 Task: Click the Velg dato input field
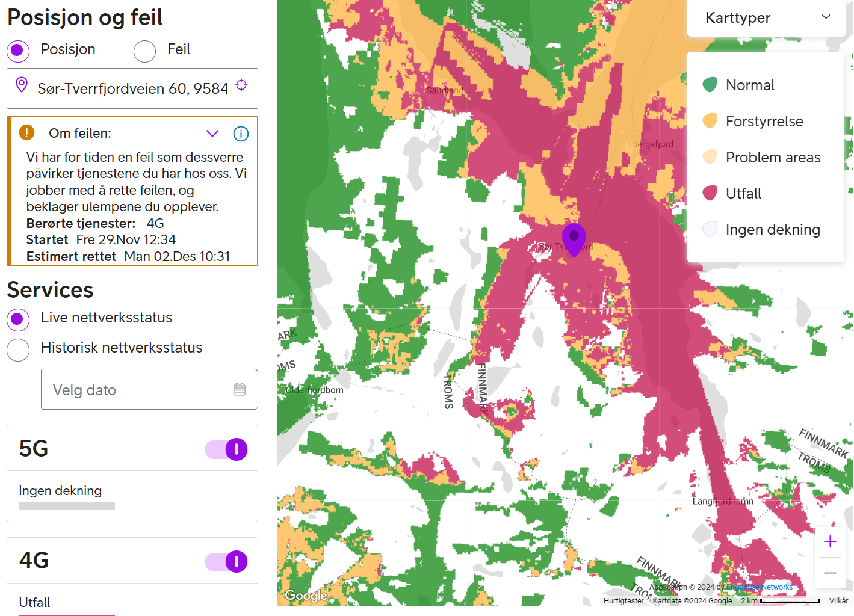click(x=131, y=389)
